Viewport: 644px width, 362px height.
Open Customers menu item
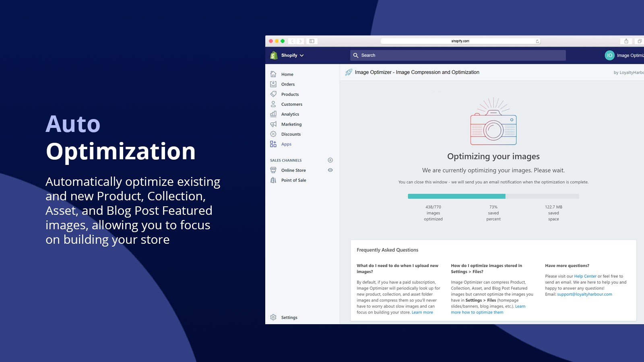(x=292, y=105)
